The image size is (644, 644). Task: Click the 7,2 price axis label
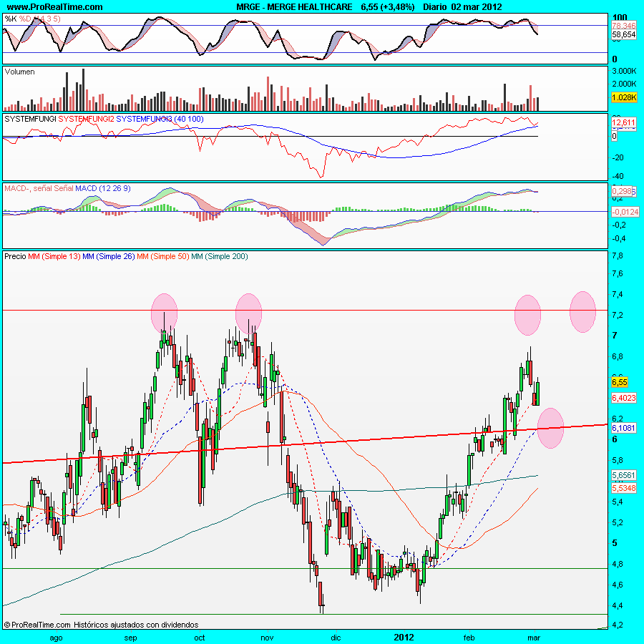pos(618,315)
